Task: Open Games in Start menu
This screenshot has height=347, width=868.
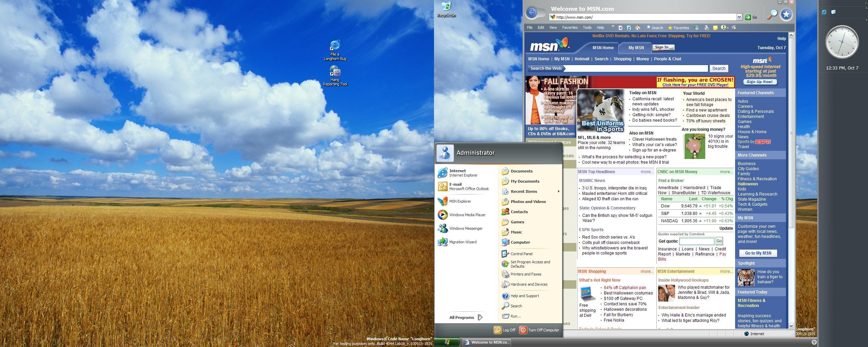Action: pos(530,222)
